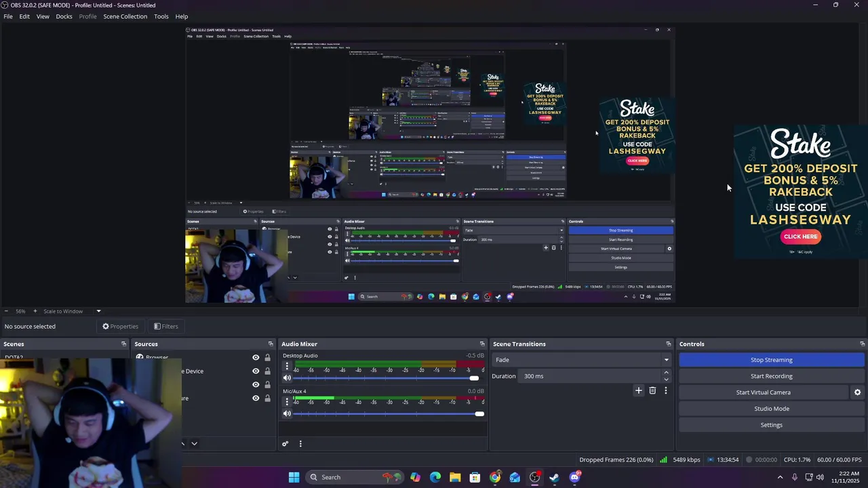Click the grey recording status dot
This screenshot has width=868, height=488.
(x=749, y=460)
